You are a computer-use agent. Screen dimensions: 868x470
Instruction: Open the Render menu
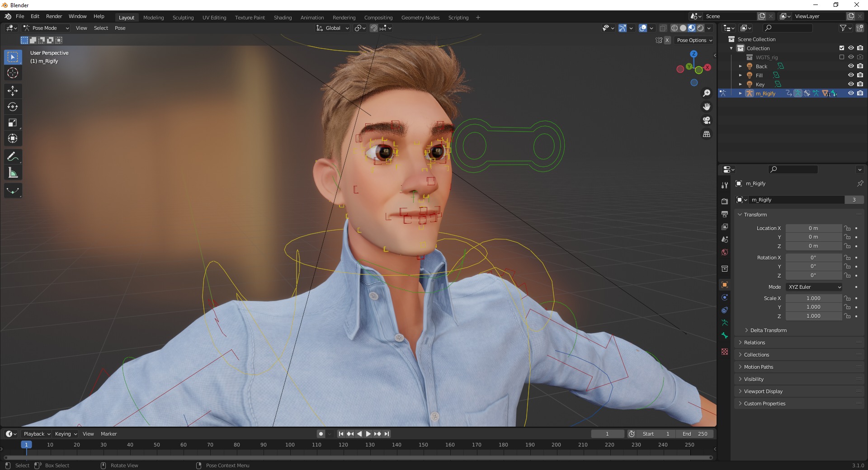coord(54,16)
